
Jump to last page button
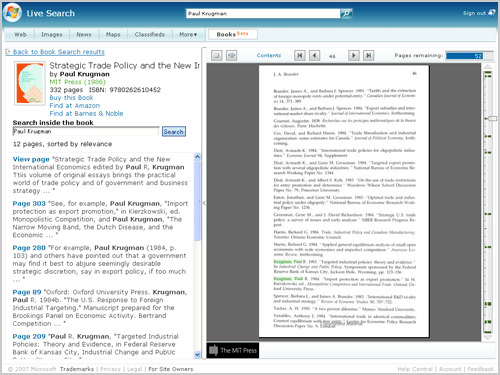[368, 55]
